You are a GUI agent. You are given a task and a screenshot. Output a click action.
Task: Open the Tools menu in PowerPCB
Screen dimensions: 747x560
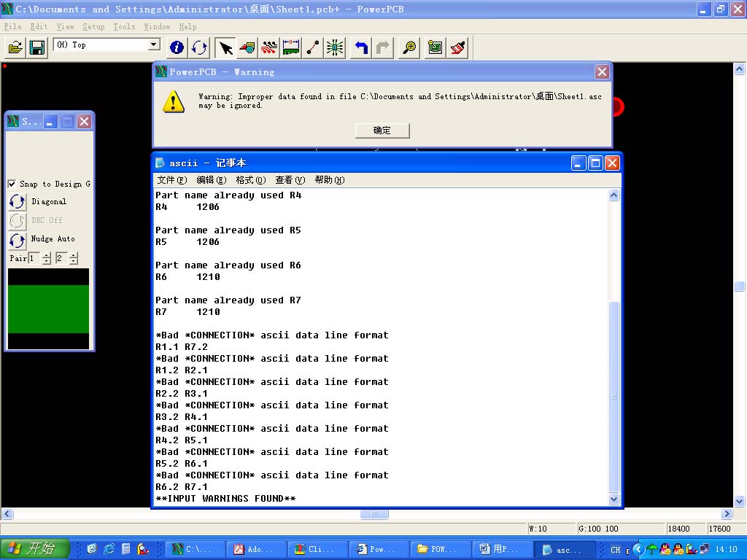coord(124,27)
